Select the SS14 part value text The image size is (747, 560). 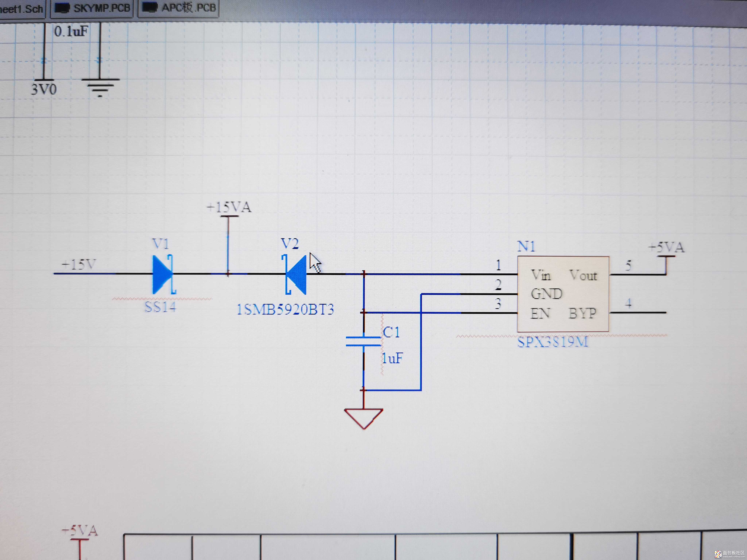tap(160, 307)
